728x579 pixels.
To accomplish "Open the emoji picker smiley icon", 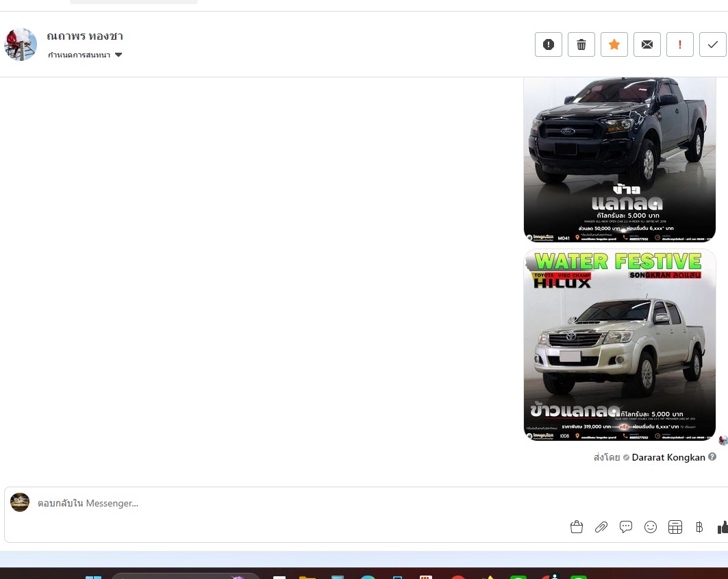I will [651, 527].
